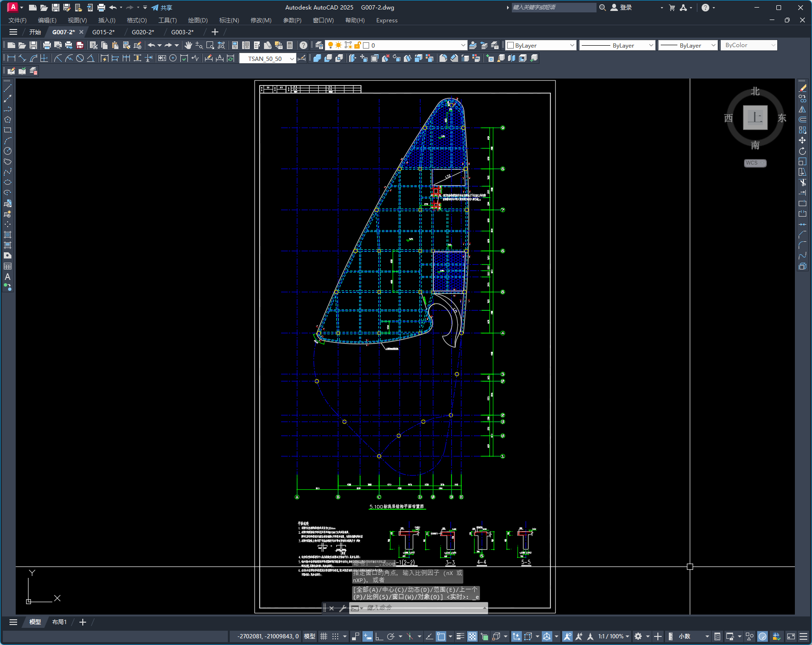
Task: Pick the Hatch tool in left toolbar
Action: pos(8,235)
